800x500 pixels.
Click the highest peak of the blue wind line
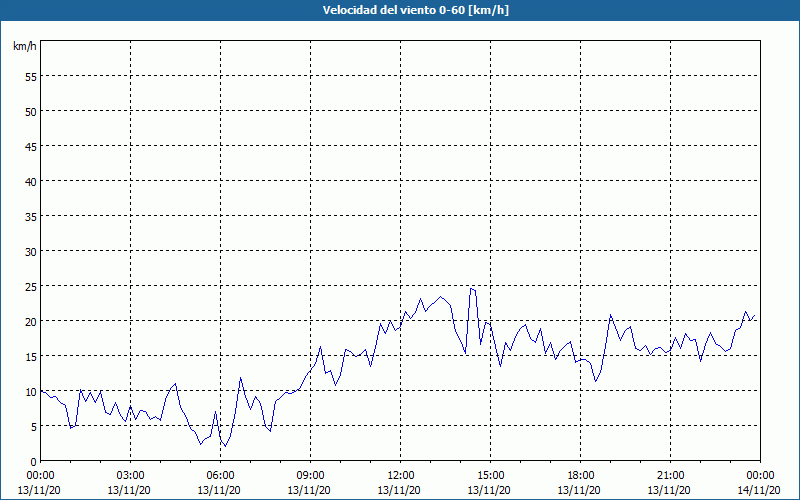471,289
